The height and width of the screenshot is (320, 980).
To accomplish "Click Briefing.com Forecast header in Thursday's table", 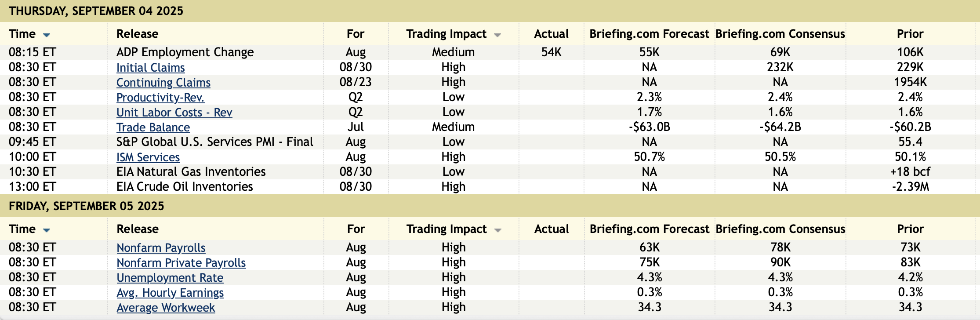I will (x=649, y=34).
